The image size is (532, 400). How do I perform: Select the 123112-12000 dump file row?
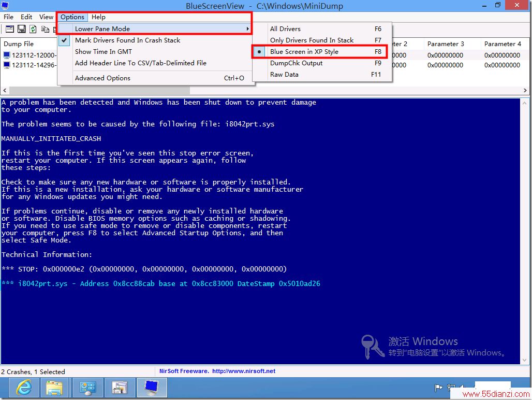click(x=34, y=55)
